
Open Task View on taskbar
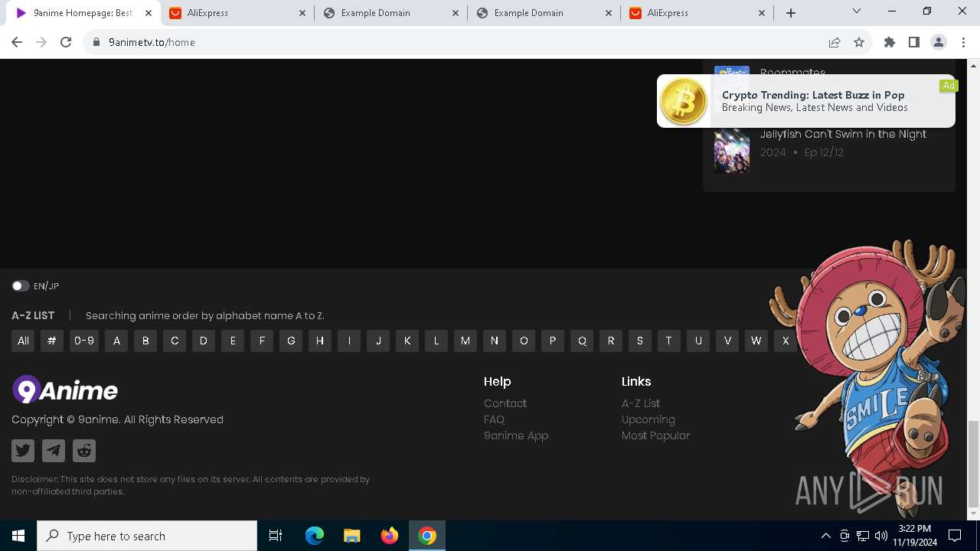point(276,536)
